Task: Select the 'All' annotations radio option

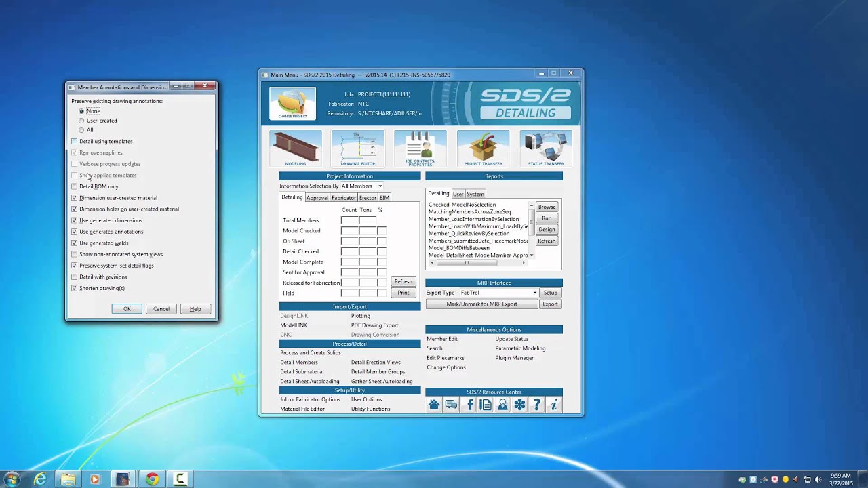Action: coord(81,130)
